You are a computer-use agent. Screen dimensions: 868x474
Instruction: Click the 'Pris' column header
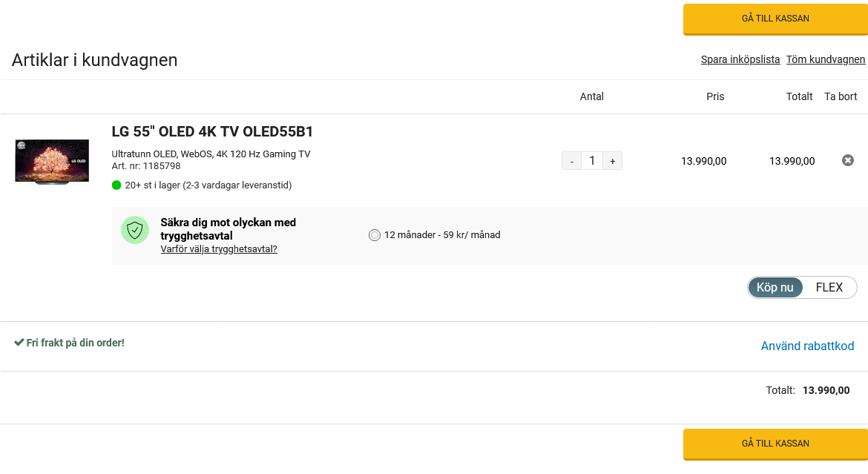(714, 96)
